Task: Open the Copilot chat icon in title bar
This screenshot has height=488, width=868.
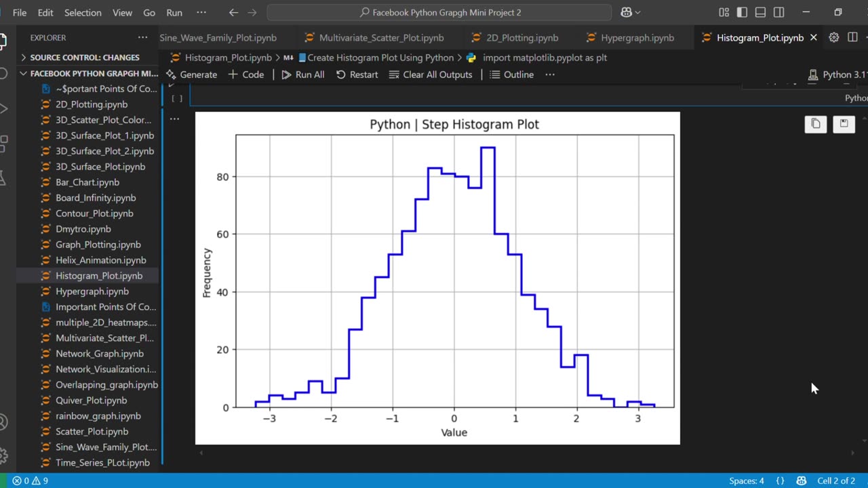Action: pyautogui.click(x=626, y=12)
